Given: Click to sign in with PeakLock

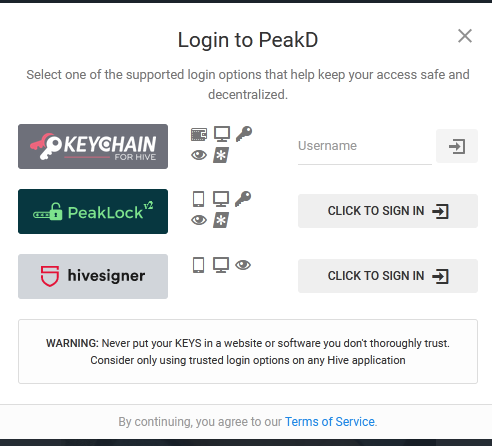Looking at the screenshot, I should 388,211.
